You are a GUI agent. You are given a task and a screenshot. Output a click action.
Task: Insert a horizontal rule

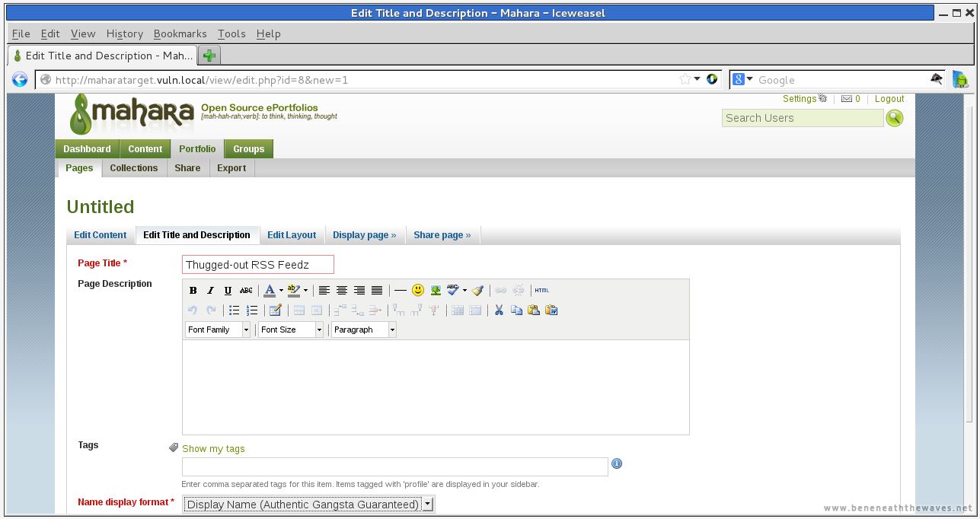tap(401, 290)
